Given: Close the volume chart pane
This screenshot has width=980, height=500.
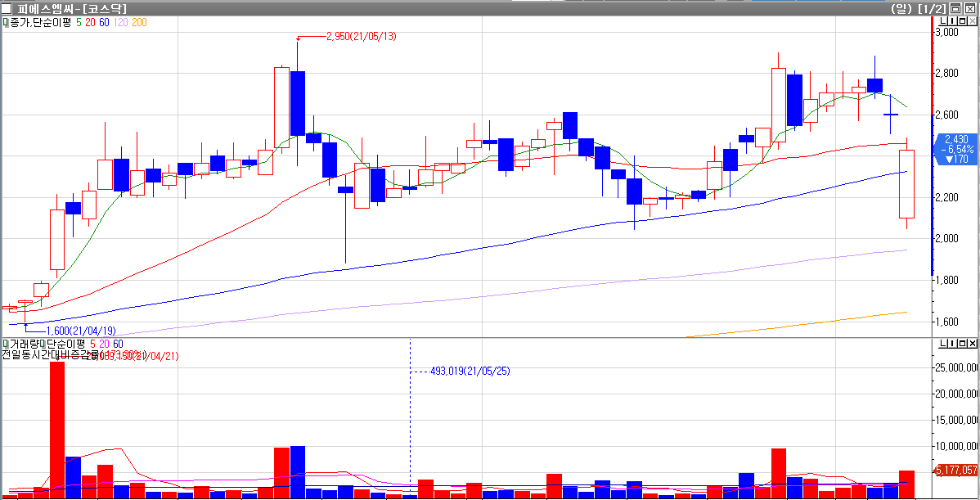Looking at the screenshot, I should click(971, 344).
